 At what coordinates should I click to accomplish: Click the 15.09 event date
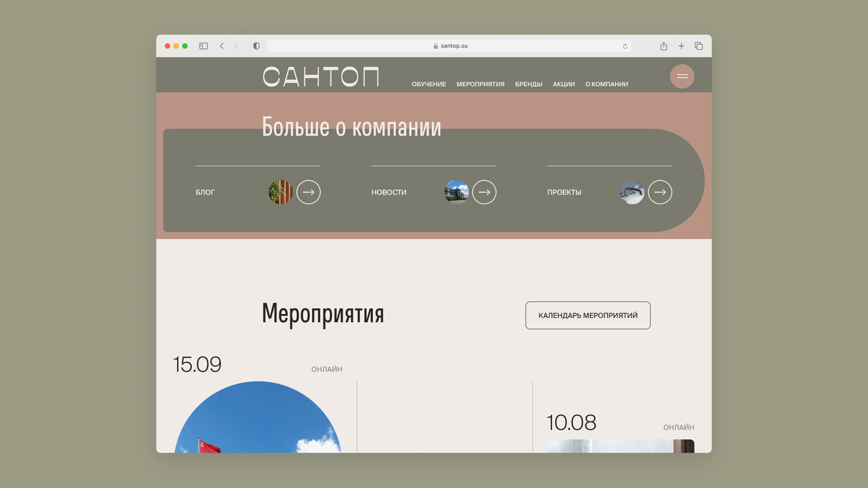(x=197, y=365)
